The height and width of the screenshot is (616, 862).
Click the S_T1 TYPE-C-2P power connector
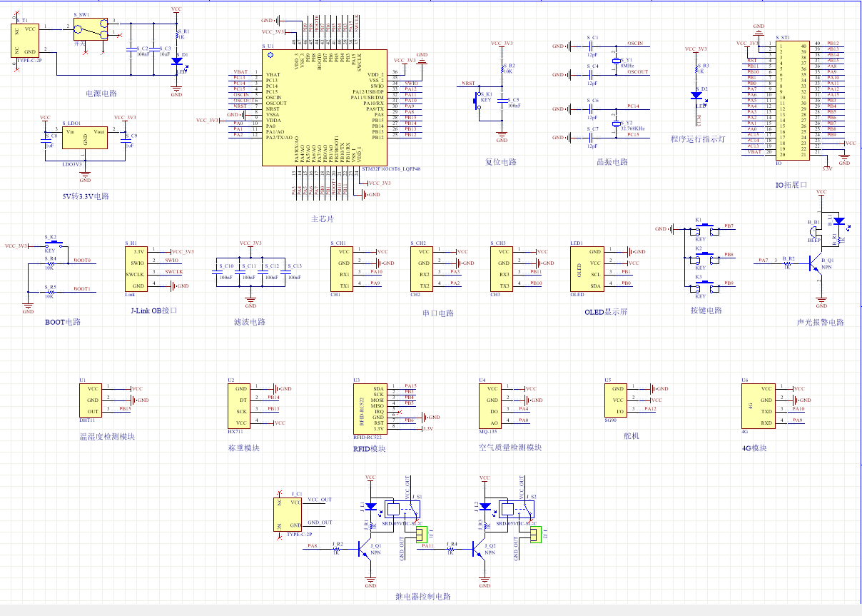(x=26, y=41)
